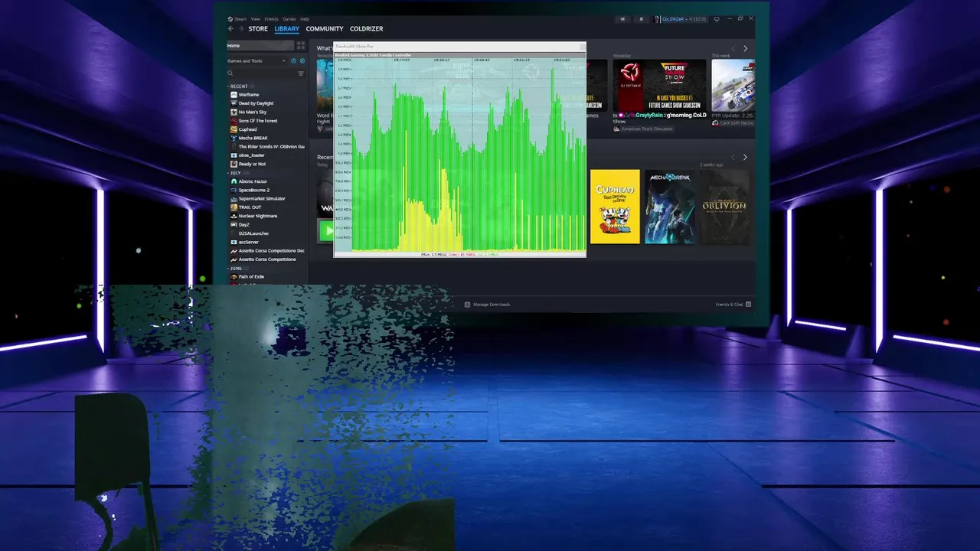This screenshot has height=551, width=980.
Task: Select Abiotic Factor in the list
Action: pos(253,181)
